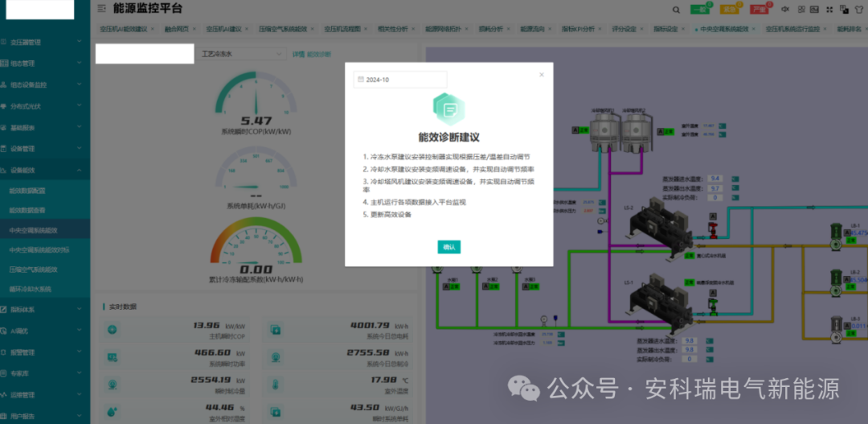The image size is (868, 424).
Task: Expand the 专家库 sidebar menu
Action: pos(45,373)
